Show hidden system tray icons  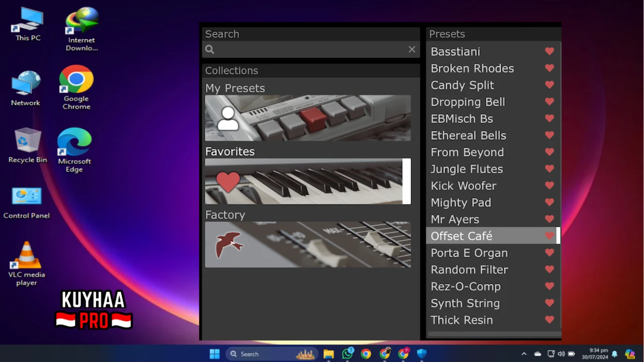(524, 354)
